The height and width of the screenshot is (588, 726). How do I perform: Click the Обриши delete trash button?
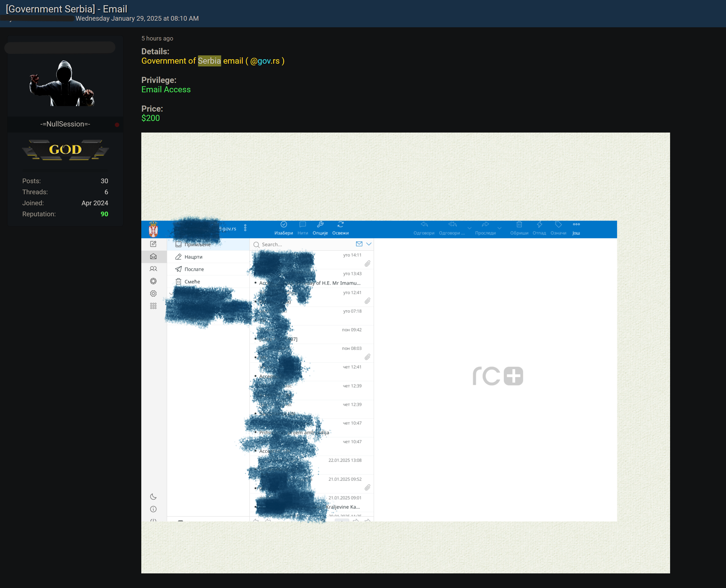(519, 228)
